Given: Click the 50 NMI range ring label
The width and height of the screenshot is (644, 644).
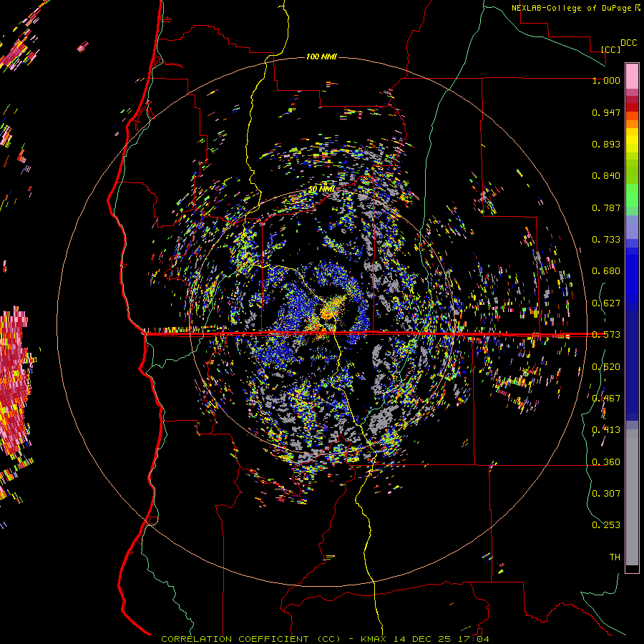Looking at the screenshot, I should pos(321,189).
